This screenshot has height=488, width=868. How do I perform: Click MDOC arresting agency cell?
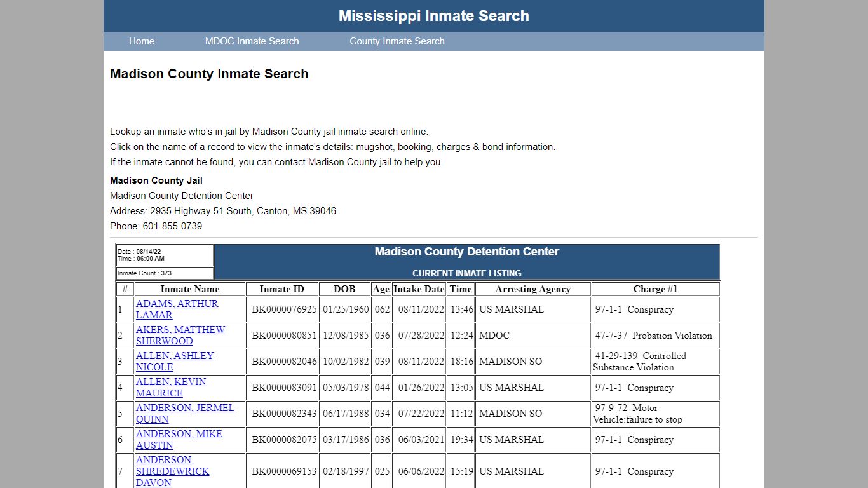[533, 335]
